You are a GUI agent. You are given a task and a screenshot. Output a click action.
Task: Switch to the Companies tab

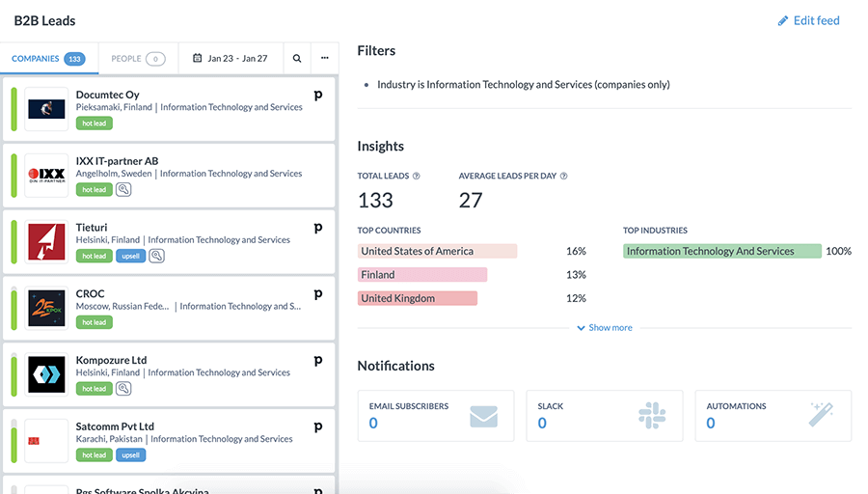[x=49, y=59]
